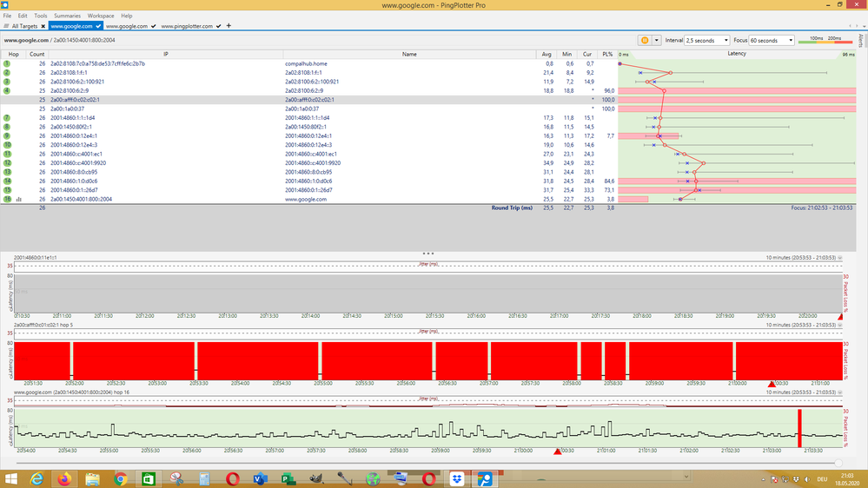Pause the trace with the orange pause button
Image resolution: width=868 pixels, height=488 pixels.
[645, 40]
